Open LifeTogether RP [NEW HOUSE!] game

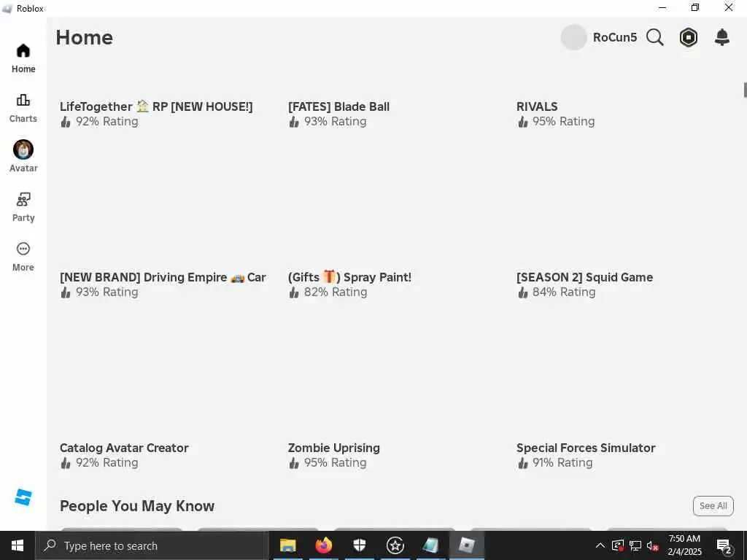(156, 106)
